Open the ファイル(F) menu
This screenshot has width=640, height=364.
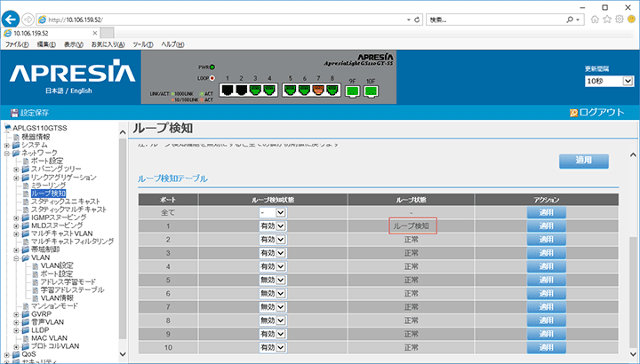17,44
